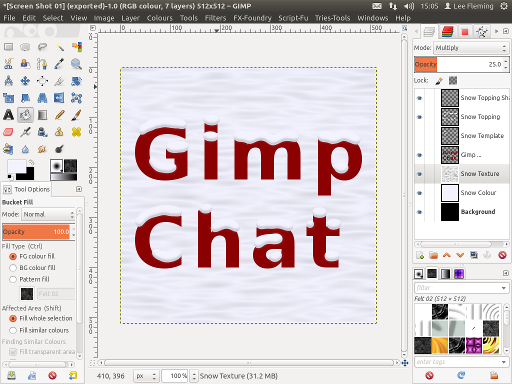Screen dimensions: 512x384
Task: Open the Colours menu
Action: pos(160,18)
